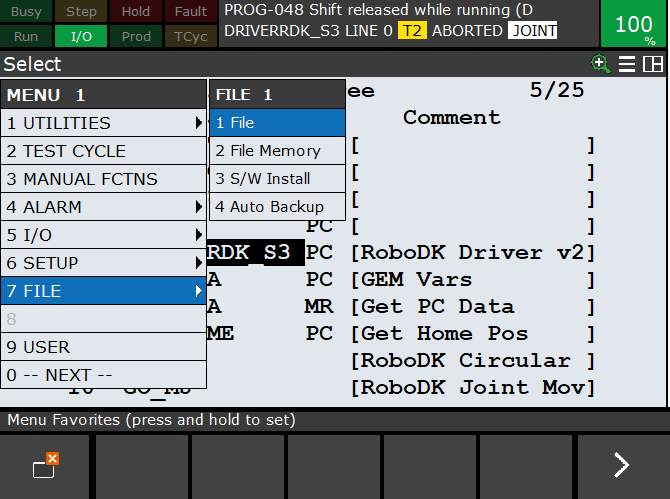The width and height of the screenshot is (670, 499).
Task: Click the zoom magnifier icon
Action: (x=600, y=64)
